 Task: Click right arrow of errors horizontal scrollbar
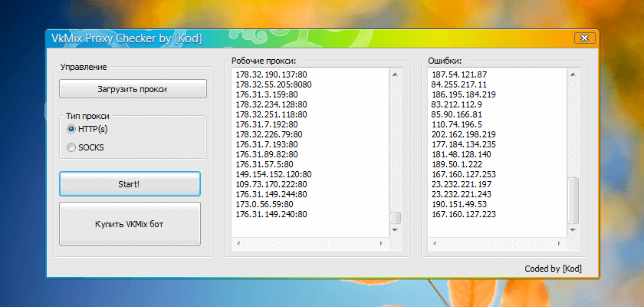point(559,244)
